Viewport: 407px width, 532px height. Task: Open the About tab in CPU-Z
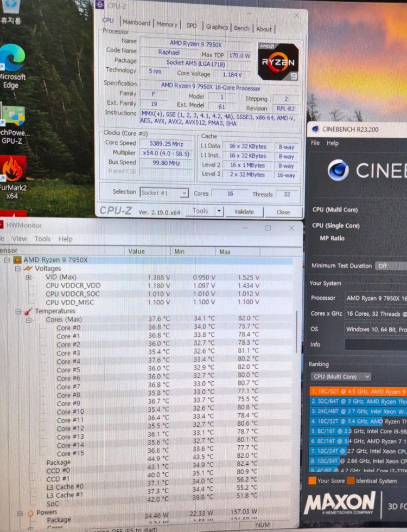coord(264,29)
